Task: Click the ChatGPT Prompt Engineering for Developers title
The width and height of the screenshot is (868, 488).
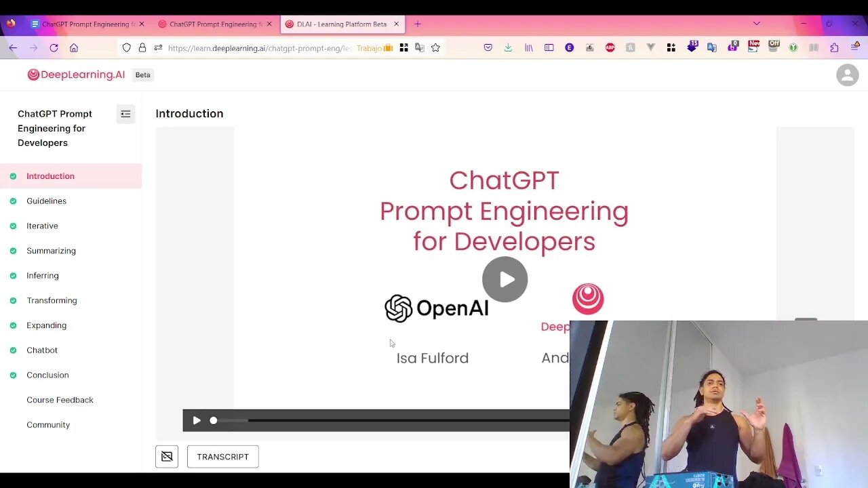Action: point(55,128)
